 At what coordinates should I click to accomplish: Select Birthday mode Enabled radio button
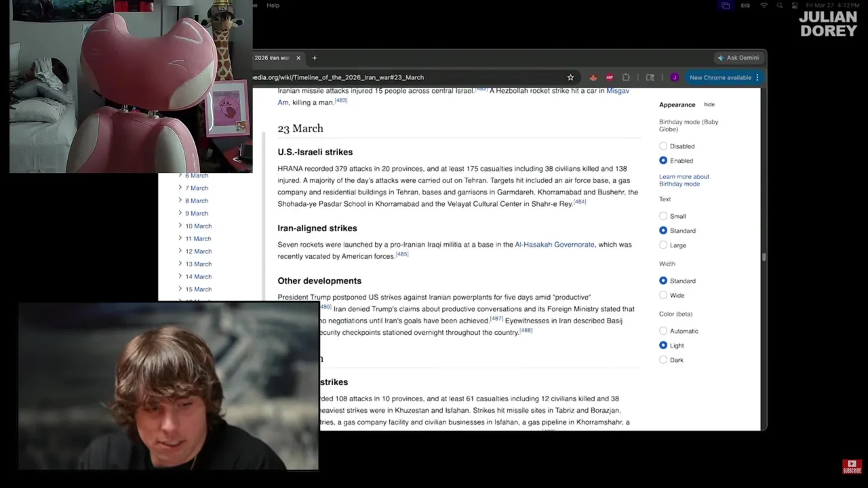click(x=663, y=161)
